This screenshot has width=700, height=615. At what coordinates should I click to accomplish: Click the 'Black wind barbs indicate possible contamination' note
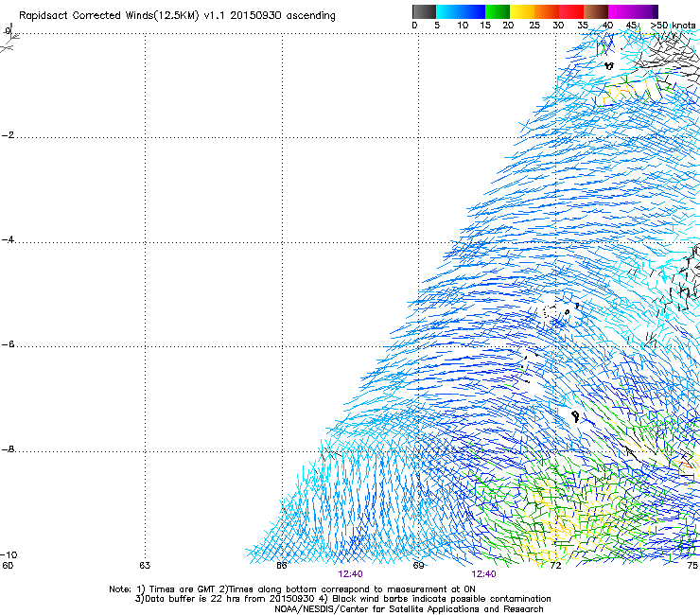442,599
